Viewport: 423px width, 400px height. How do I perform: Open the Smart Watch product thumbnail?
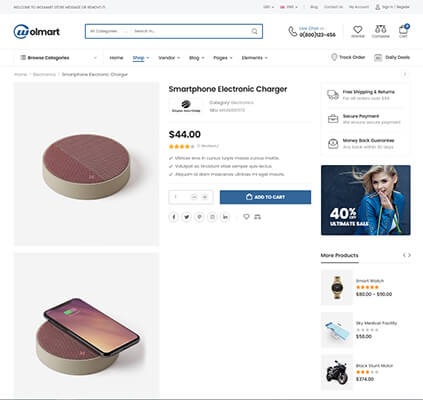(337, 287)
